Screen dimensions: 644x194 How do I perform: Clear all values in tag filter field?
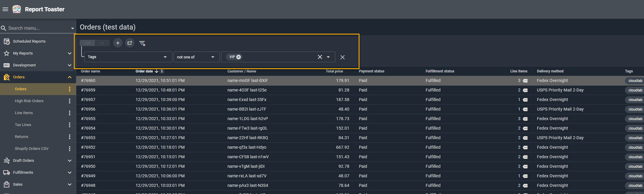(320, 57)
